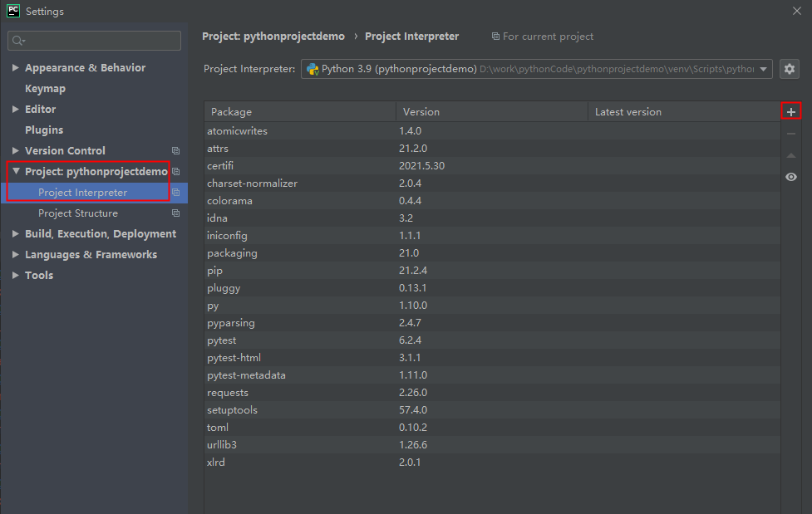Click the copy icon beside Project Interpreter

(x=175, y=192)
